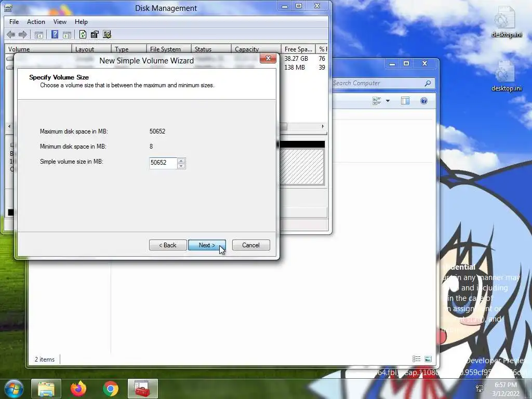This screenshot has height=399, width=532.
Task: Click the round Help icon in Explorer
Action: pyautogui.click(x=424, y=101)
